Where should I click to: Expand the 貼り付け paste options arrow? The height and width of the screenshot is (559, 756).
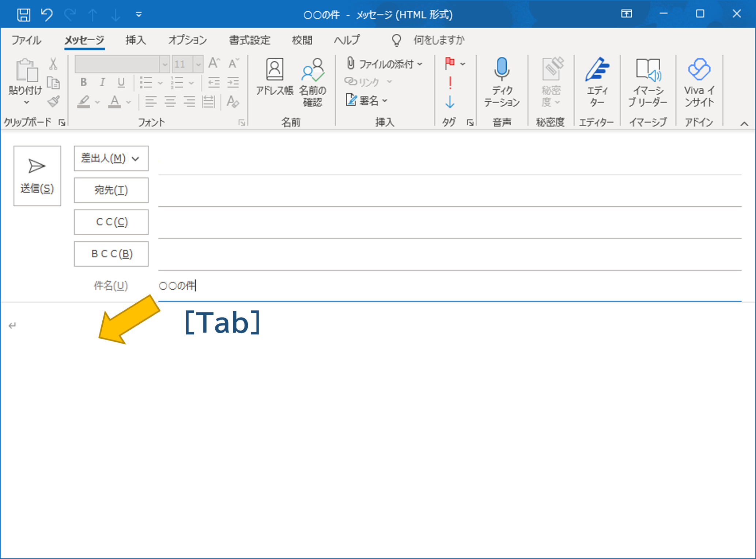pyautogui.click(x=26, y=102)
